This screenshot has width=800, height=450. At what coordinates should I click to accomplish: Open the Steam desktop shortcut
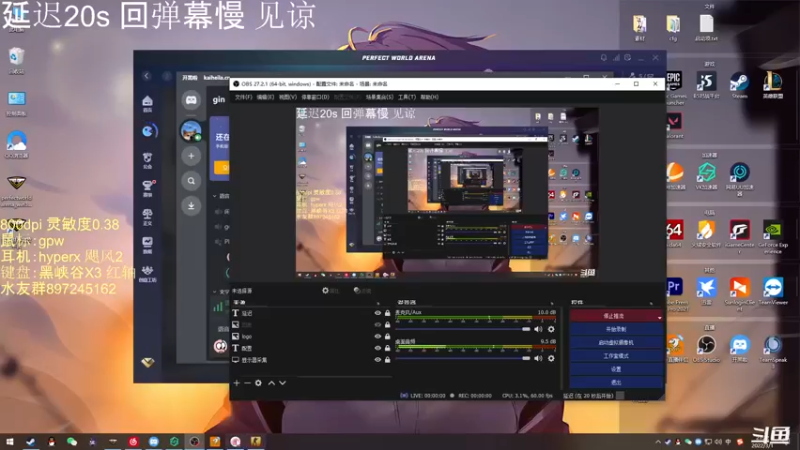[x=739, y=86]
